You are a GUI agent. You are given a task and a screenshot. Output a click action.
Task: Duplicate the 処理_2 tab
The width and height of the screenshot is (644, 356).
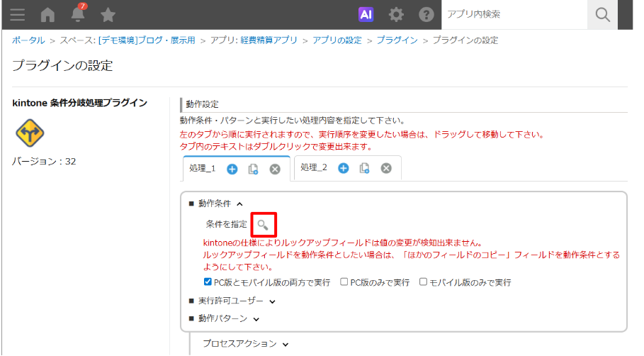364,169
